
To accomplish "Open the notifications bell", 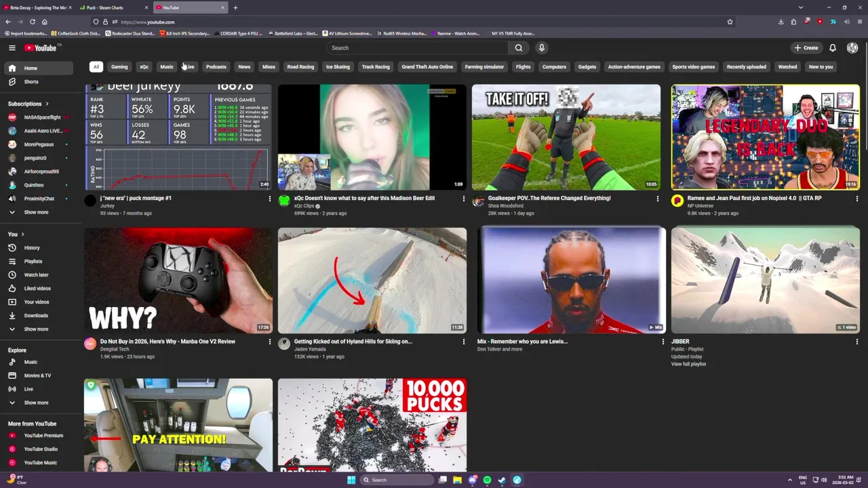I will tap(832, 47).
